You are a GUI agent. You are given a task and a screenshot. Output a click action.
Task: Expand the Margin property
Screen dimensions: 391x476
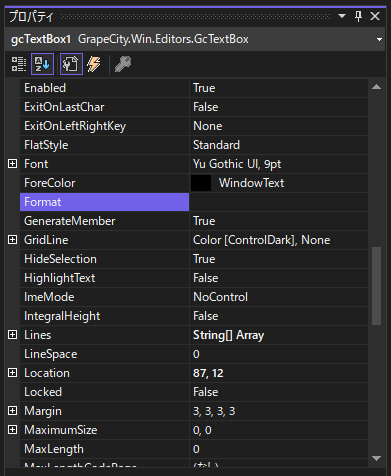[12, 411]
